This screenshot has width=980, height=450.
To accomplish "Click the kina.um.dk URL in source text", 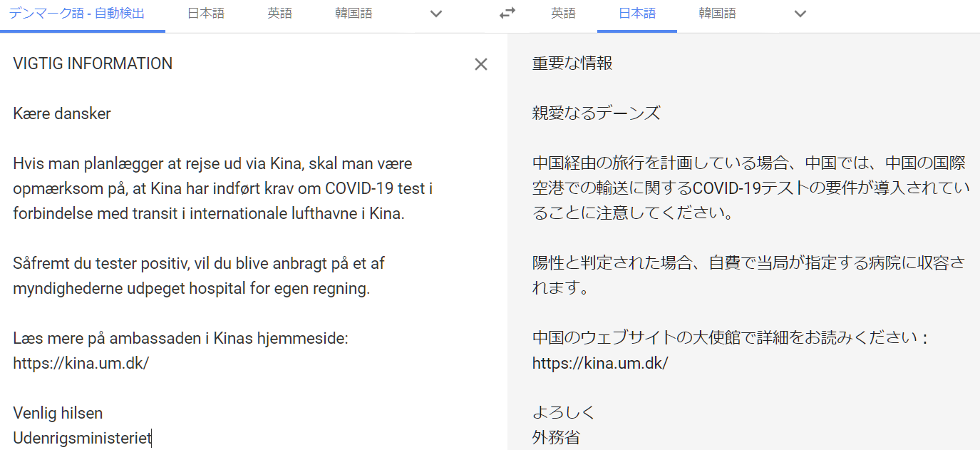I will pyautogui.click(x=81, y=363).
